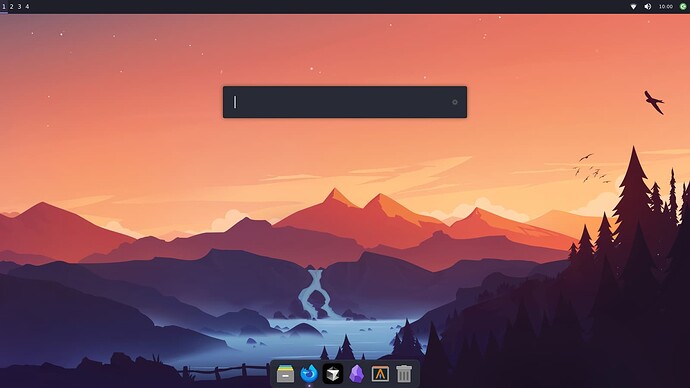This screenshot has height=388, width=690.
Task: Launch the blue Thunderbird icon in dock
Action: [x=309, y=374]
